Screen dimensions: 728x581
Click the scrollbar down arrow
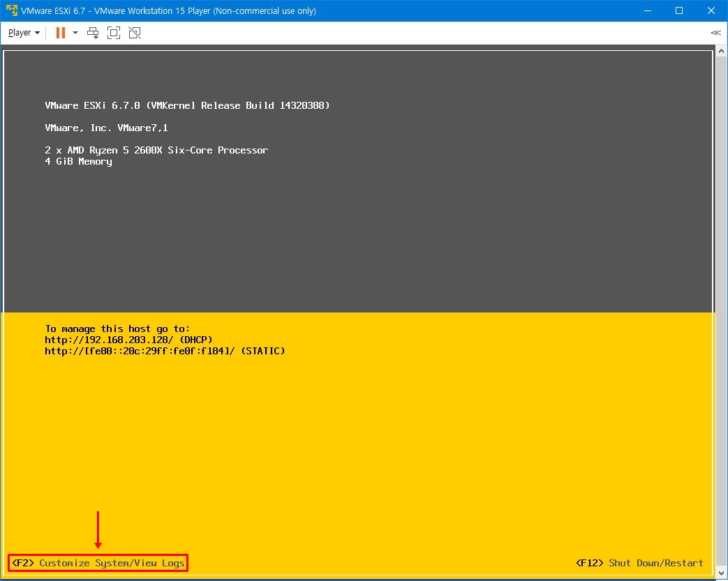(x=722, y=573)
